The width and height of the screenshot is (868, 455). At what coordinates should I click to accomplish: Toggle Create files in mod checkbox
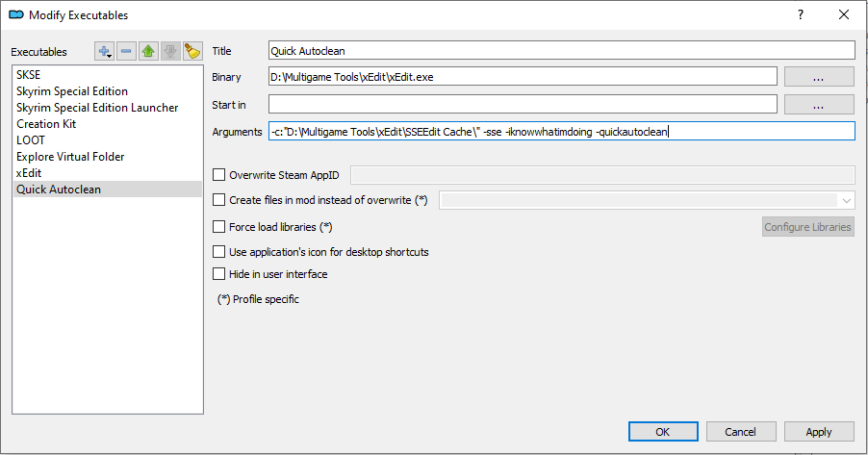pos(218,200)
